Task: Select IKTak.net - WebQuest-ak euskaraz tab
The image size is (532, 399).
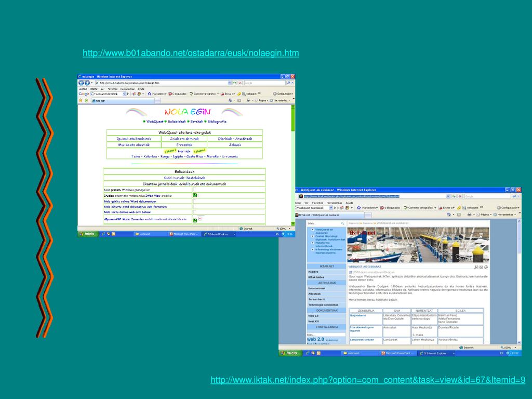Action: coord(329,215)
